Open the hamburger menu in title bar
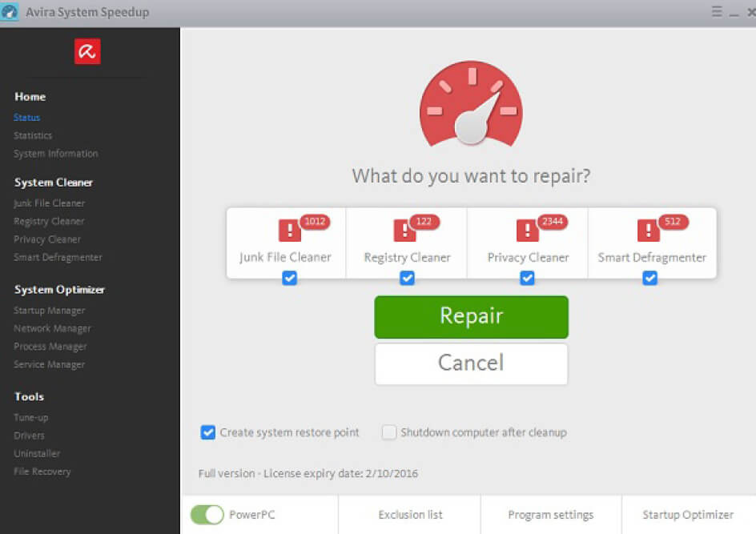 click(x=717, y=11)
